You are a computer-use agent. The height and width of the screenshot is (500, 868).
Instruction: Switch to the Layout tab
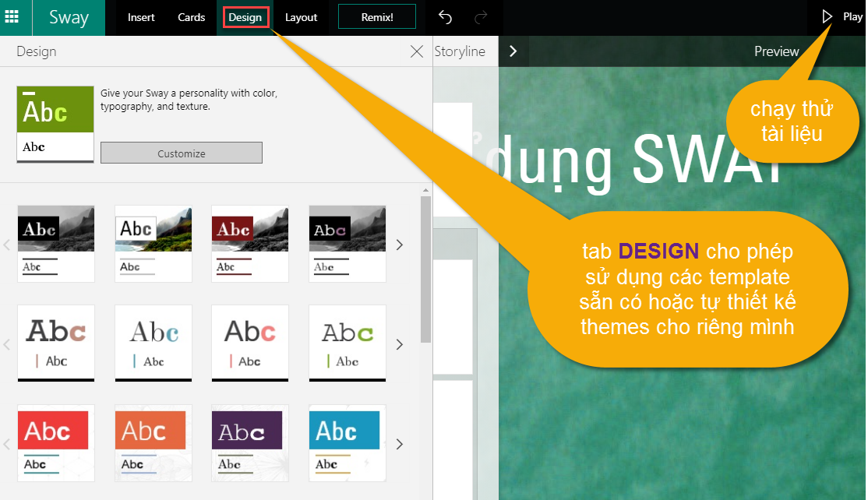point(301,17)
